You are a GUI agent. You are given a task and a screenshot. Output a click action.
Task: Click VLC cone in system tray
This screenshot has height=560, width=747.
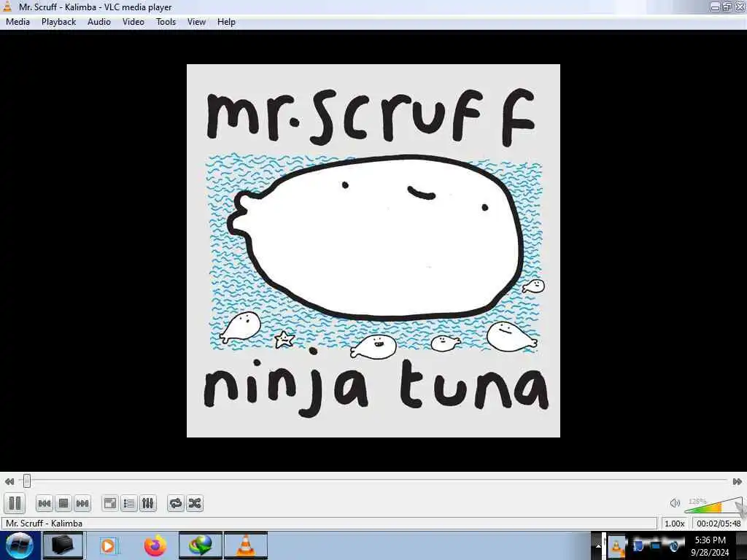[x=616, y=546]
